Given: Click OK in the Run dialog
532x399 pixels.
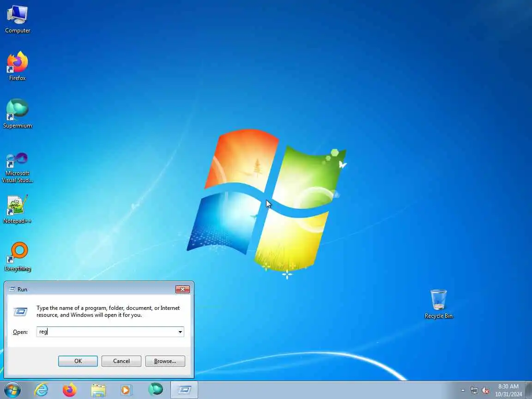Looking at the screenshot, I should point(78,361).
